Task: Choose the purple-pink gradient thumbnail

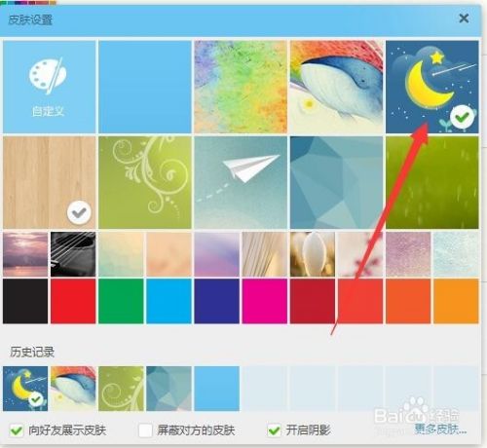Action: [217, 254]
